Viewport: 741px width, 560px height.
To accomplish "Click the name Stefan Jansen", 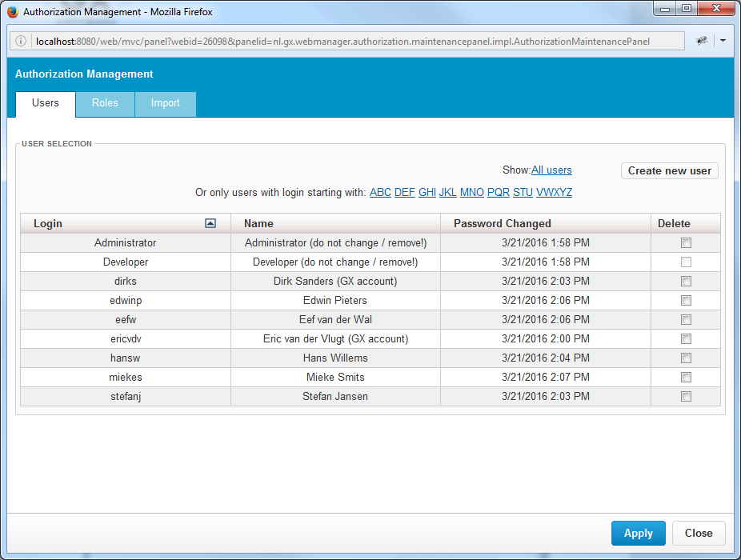I will click(335, 397).
